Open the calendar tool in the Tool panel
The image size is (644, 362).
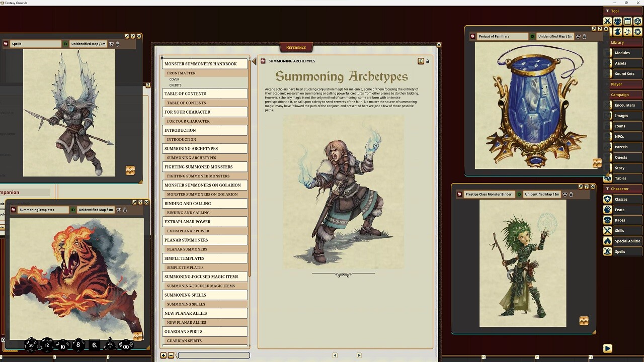coord(627,22)
